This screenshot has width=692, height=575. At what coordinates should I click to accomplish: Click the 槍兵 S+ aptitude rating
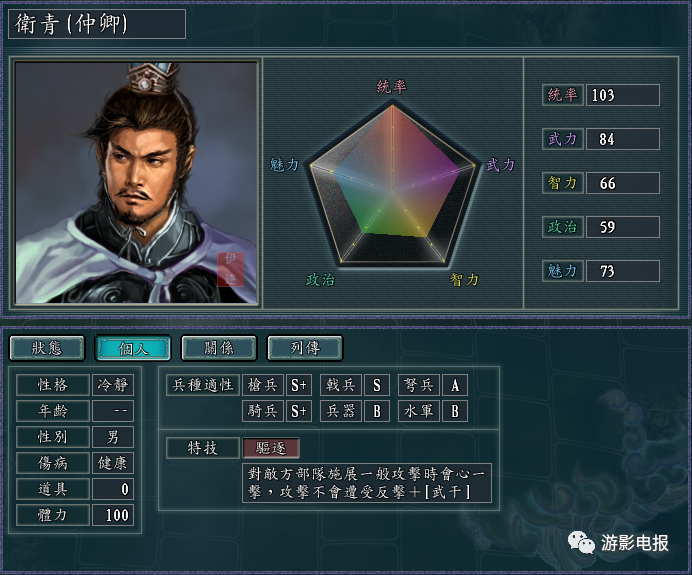299,385
